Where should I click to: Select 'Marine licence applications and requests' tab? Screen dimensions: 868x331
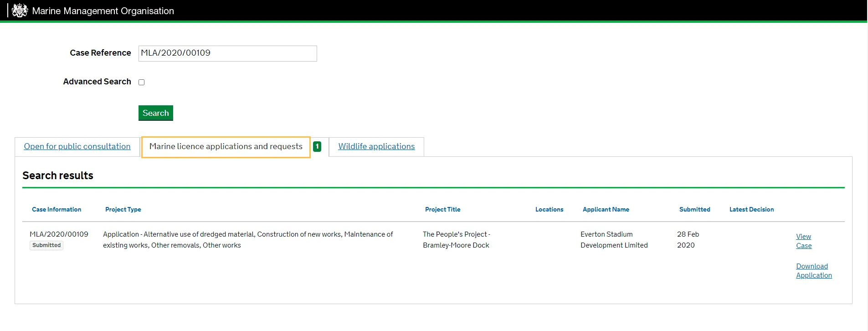[226, 147]
